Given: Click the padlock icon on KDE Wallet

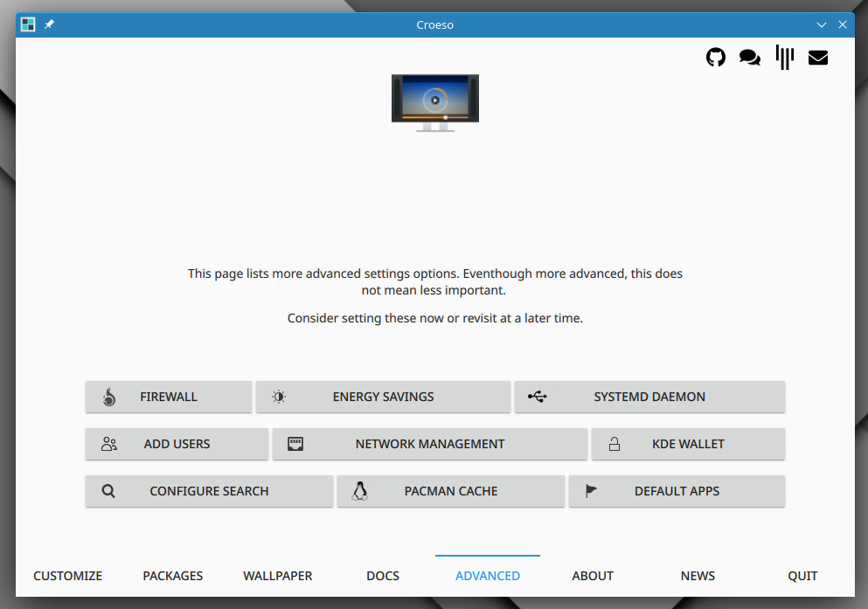Looking at the screenshot, I should [615, 444].
